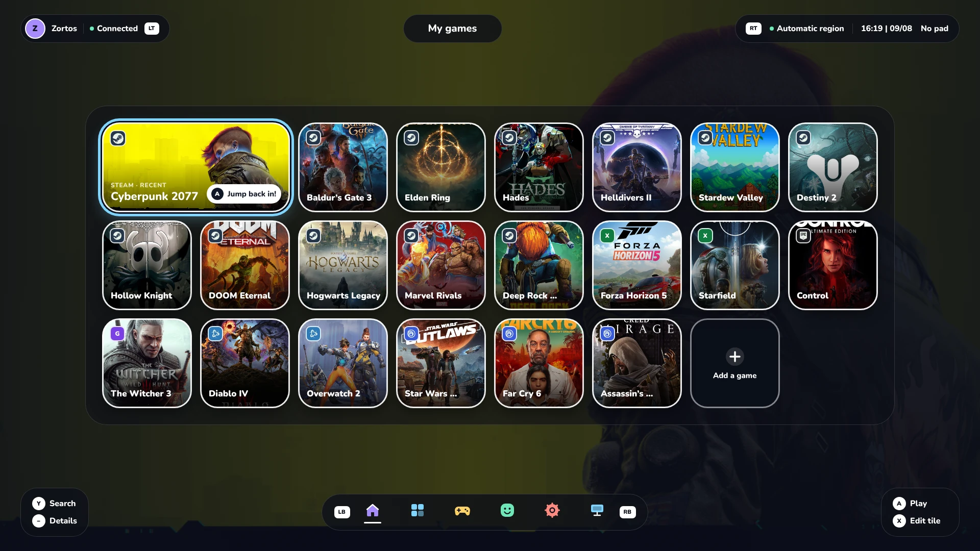Open the Hogwarts Legacy game tile

(x=343, y=265)
